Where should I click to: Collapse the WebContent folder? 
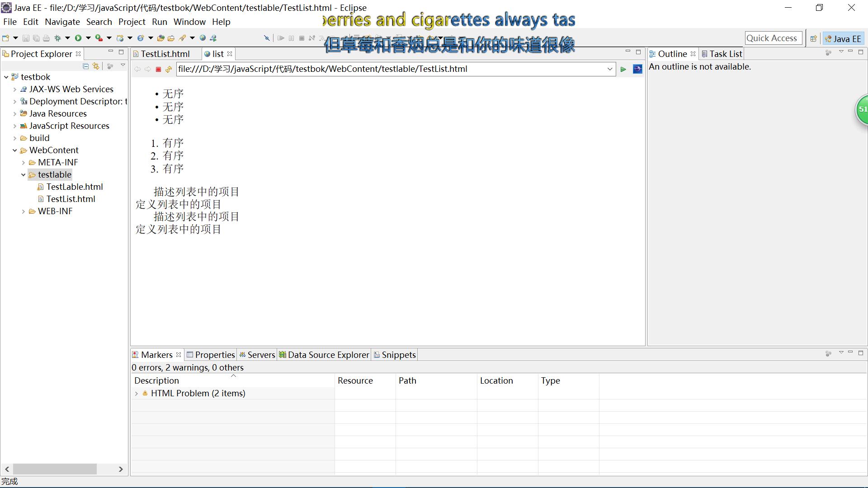pyautogui.click(x=15, y=150)
